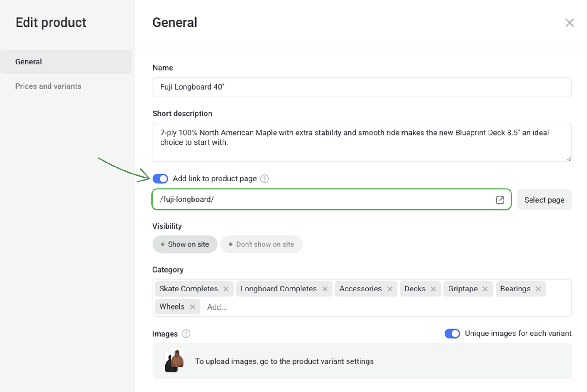Remove the Bearings category tag

click(538, 289)
